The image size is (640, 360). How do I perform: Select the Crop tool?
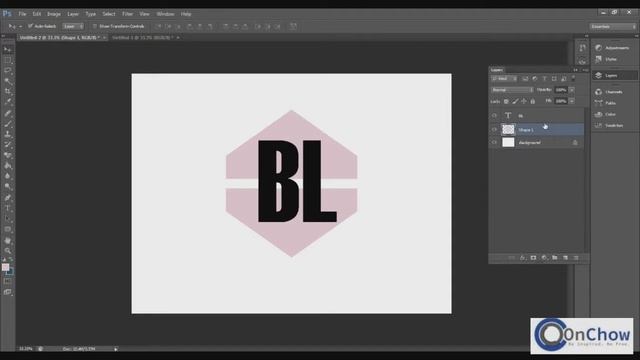click(8, 91)
